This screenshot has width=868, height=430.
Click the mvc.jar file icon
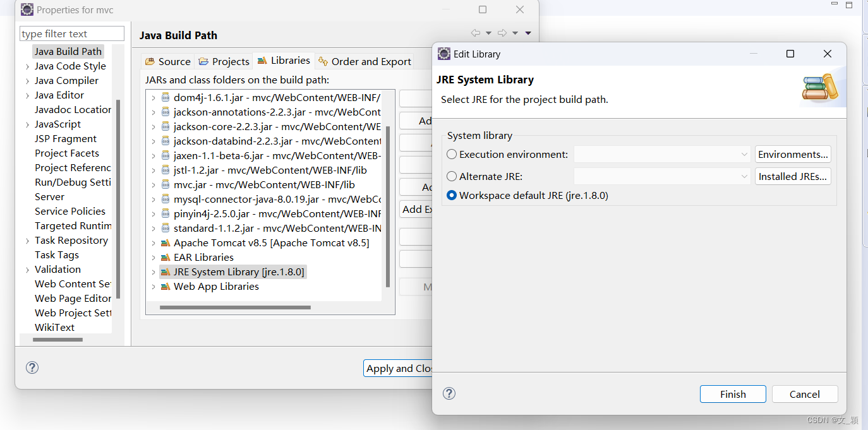coord(166,185)
